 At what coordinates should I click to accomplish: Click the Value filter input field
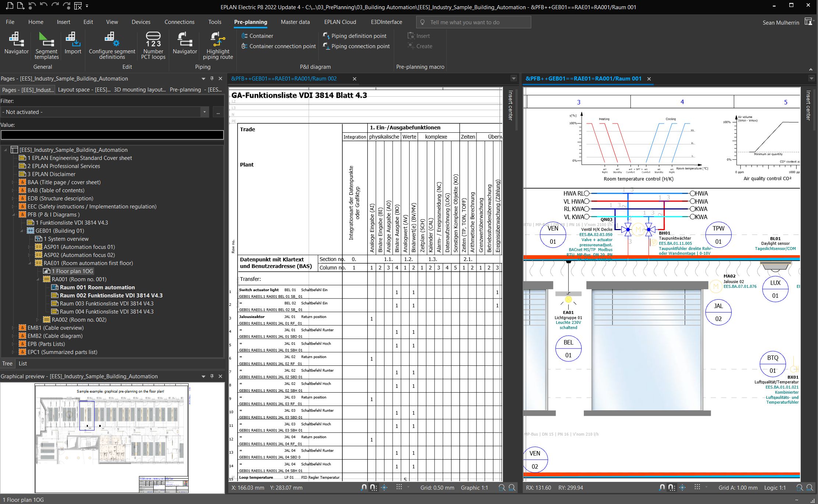coord(112,135)
